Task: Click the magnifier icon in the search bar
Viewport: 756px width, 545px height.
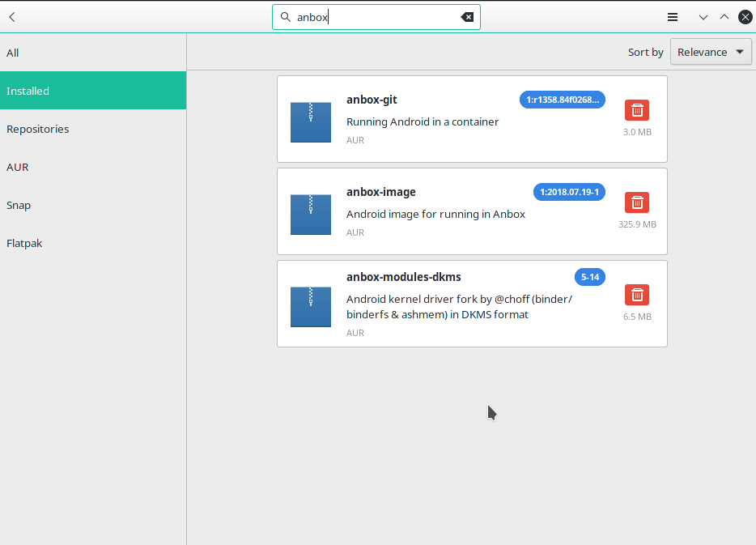Action: coord(285,16)
